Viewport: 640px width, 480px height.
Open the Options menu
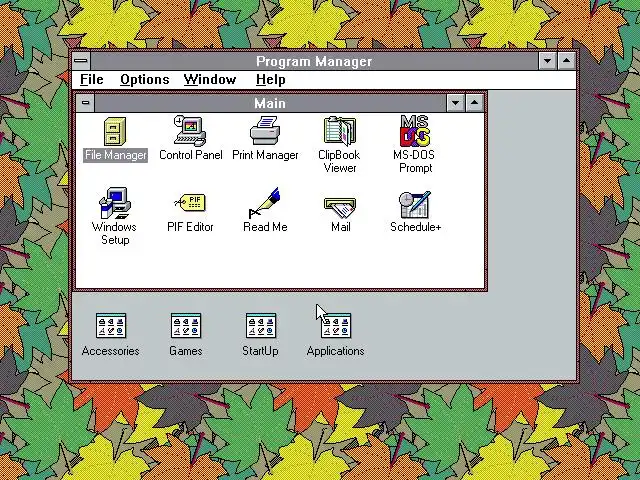point(144,80)
